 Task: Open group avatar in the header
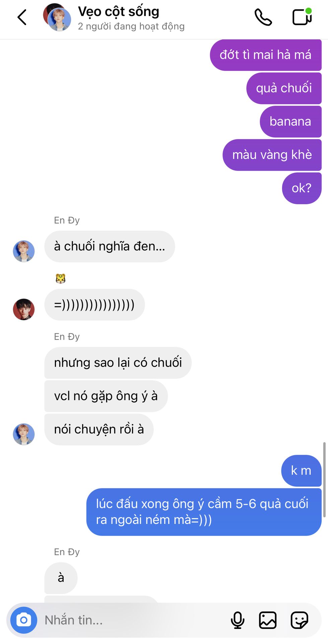tap(57, 17)
